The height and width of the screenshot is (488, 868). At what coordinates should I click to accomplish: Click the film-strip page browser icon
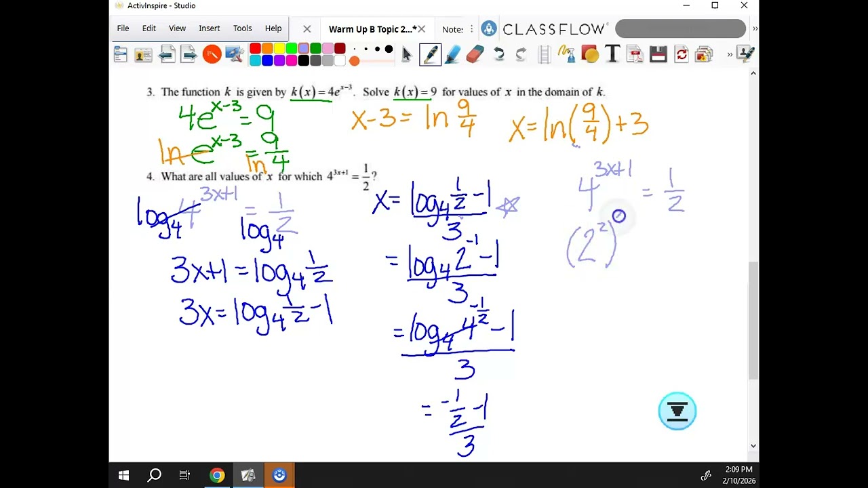coord(544,54)
